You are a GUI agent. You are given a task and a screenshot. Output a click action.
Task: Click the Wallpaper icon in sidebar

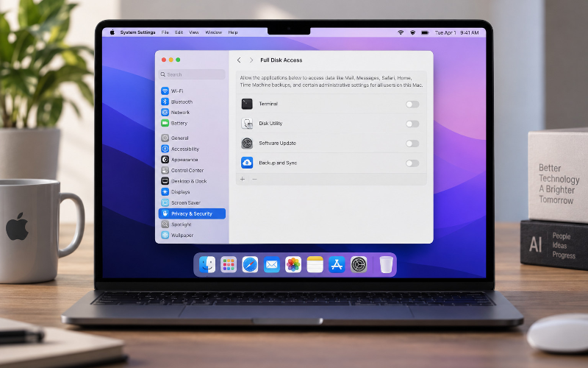point(165,235)
